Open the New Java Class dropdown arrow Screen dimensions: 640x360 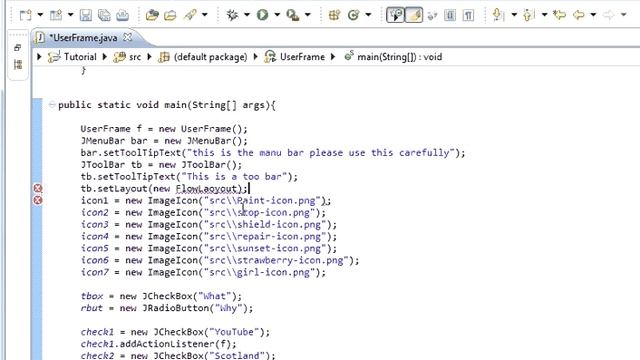coord(368,15)
